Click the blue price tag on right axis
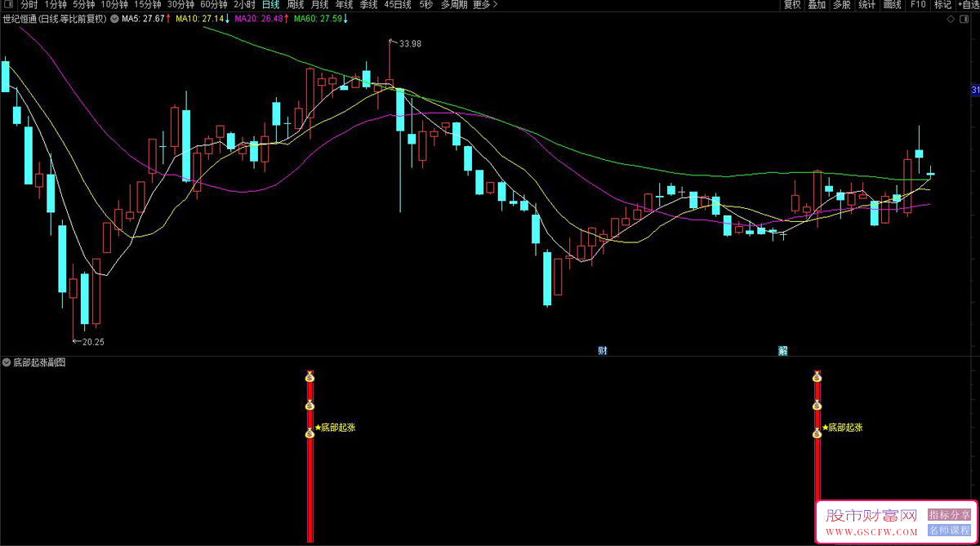 (975, 90)
